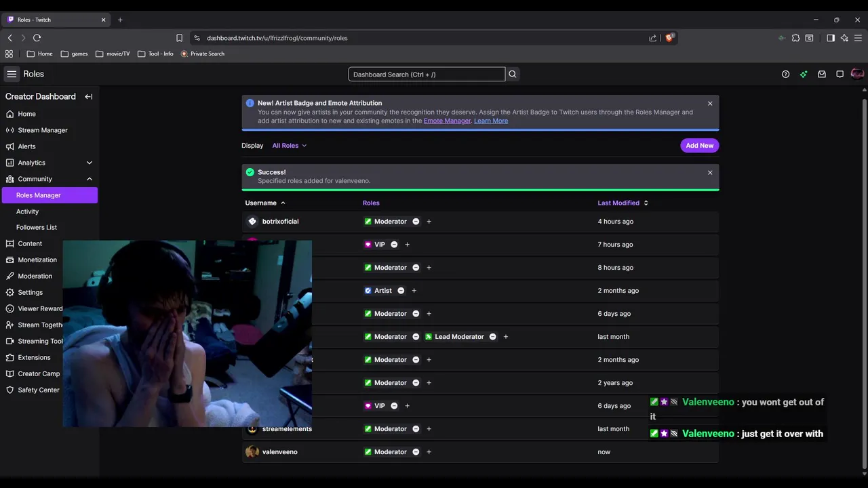Image resolution: width=868 pixels, height=488 pixels.
Task: Add another role to valenveeno
Action: coord(429,452)
